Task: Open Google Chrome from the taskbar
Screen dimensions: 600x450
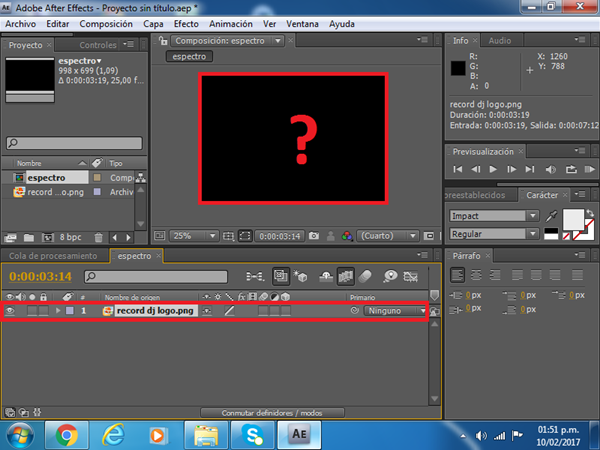Action: pyautogui.click(x=68, y=434)
